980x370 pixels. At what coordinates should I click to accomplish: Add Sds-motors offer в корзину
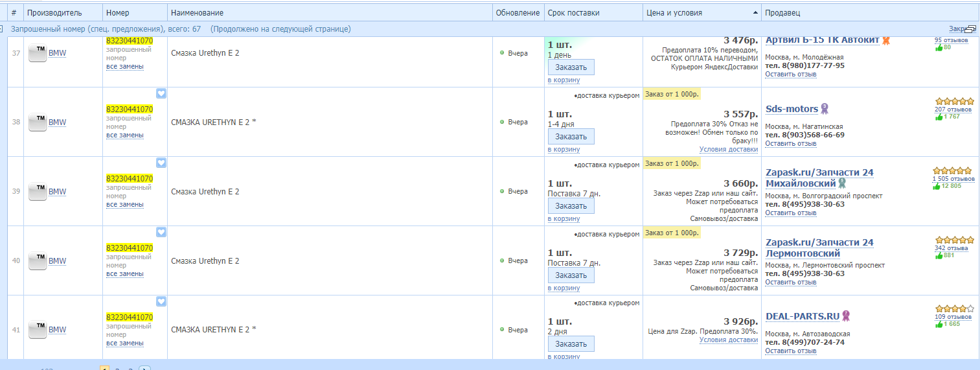[x=564, y=149]
